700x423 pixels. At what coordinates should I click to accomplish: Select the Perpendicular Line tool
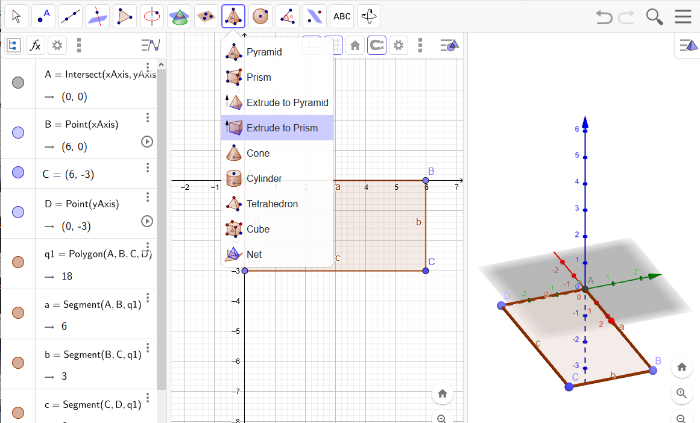point(98,17)
